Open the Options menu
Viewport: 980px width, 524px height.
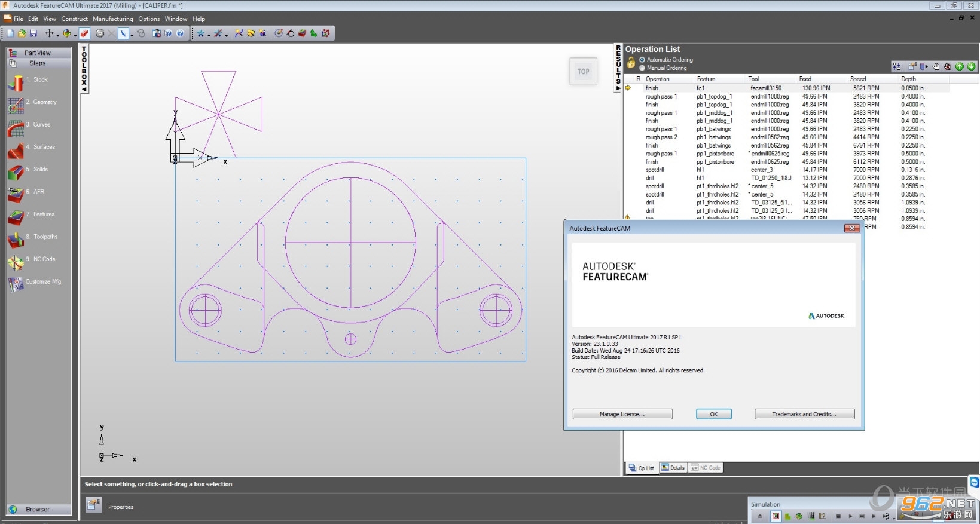(x=149, y=19)
